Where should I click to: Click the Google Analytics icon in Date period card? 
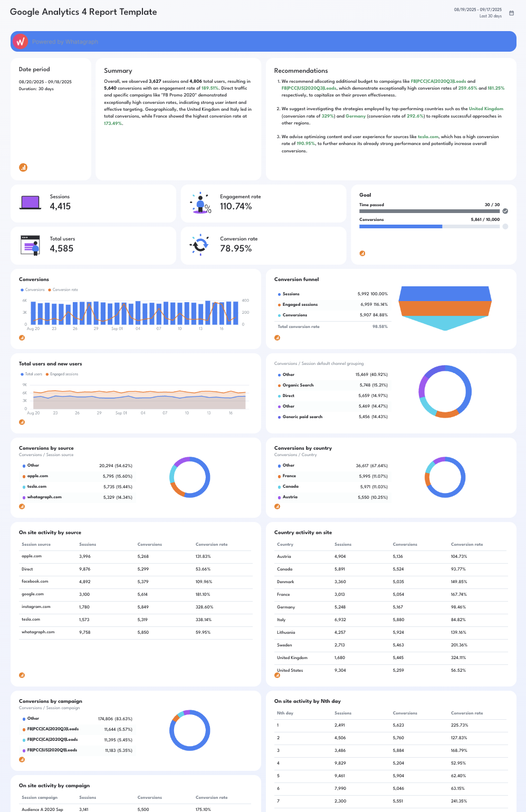tap(23, 168)
